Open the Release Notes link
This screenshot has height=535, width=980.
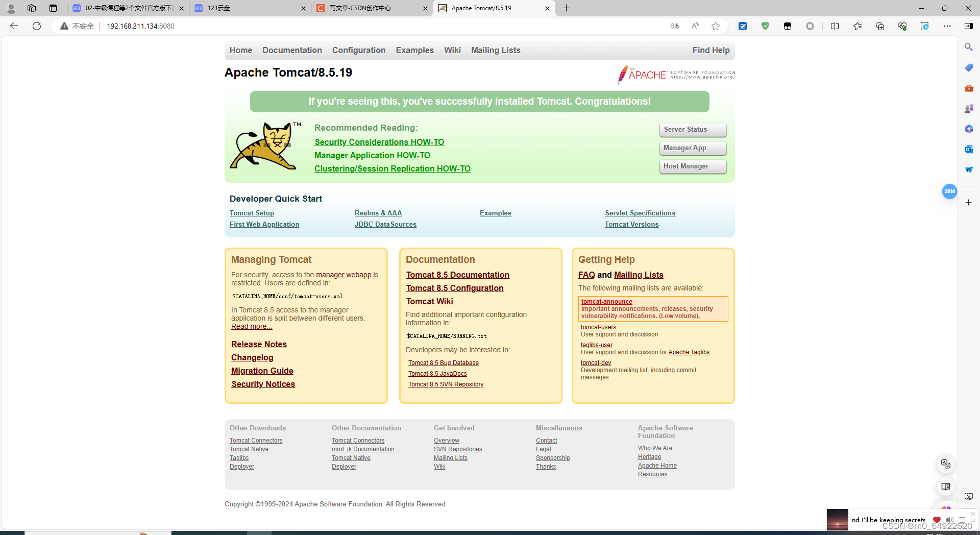(x=259, y=344)
